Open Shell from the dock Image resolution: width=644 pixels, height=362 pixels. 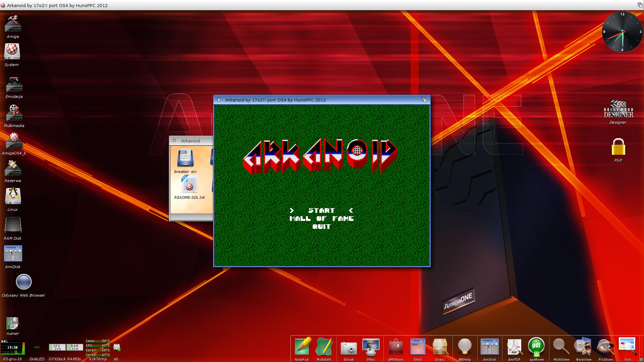[418, 347]
